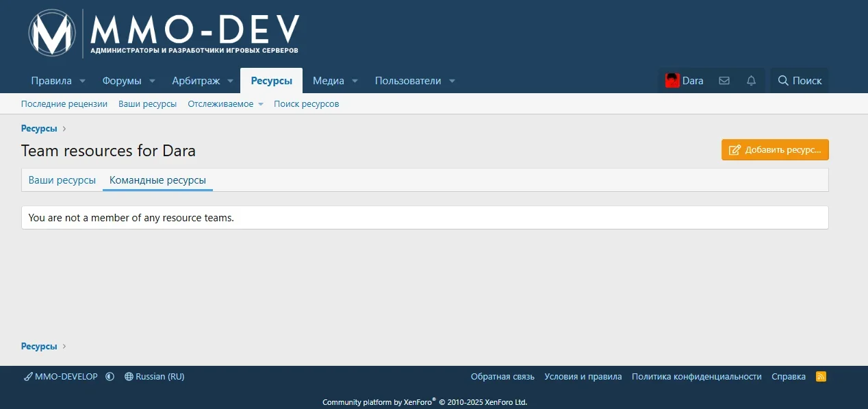Toggle the dark/light style variation icon
This screenshot has width=868, height=409.
(110, 377)
